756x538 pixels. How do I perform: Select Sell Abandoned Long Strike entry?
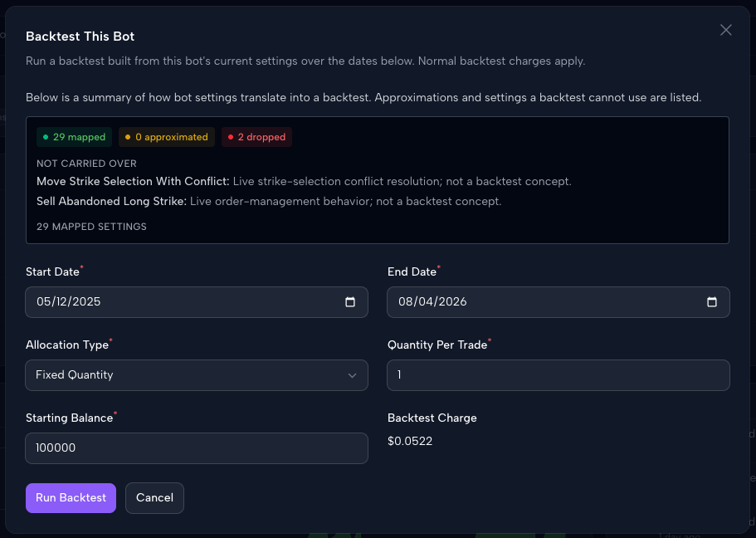coord(269,201)
